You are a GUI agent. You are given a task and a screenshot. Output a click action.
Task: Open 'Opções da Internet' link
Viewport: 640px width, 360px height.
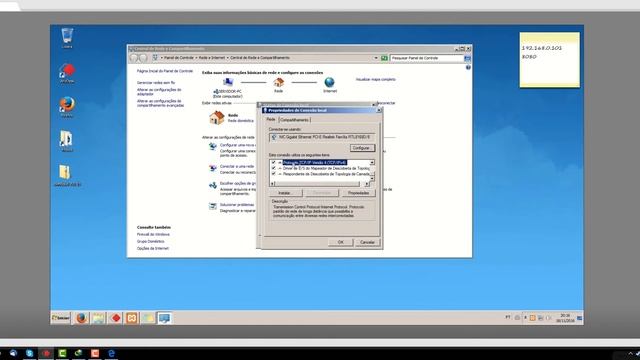click(x=153, y=248)
